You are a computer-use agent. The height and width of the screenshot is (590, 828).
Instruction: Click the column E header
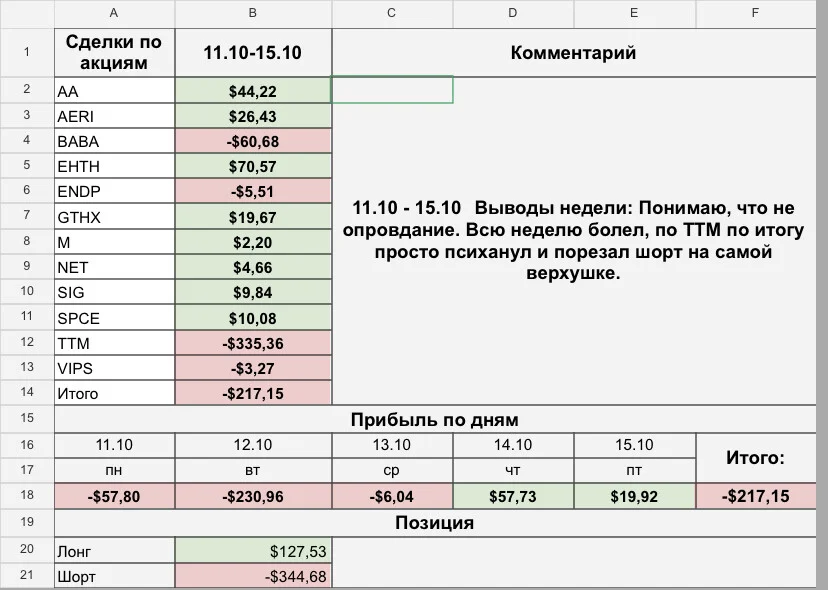coord(634,13)
